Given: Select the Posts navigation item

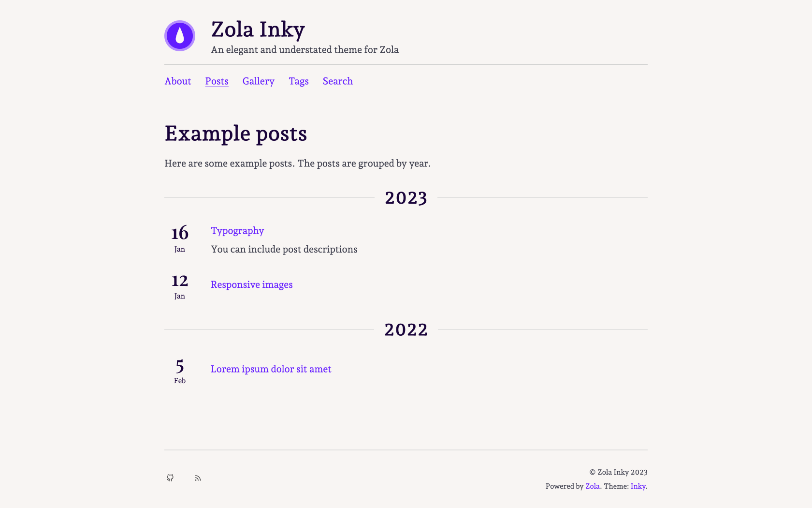Looking at the screenshot, I should [x=217, y=81].
